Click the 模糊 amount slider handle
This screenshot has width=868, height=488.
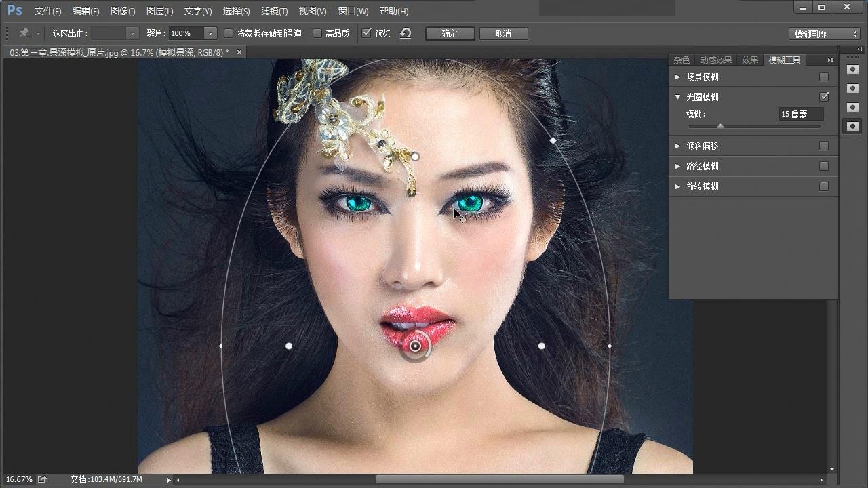point(720,126)
